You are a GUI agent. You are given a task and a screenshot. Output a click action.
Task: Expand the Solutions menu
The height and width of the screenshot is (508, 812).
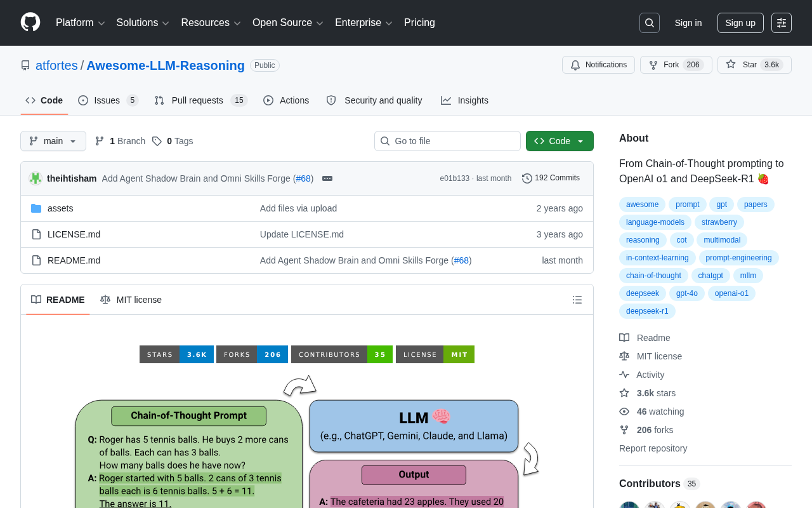(143, 23)
